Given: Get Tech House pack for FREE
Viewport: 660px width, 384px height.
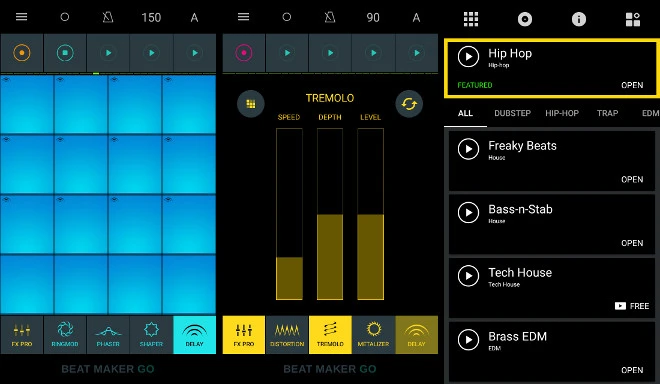Looking at the screenshot, I should pyautogui.click(x=632, y=306).
